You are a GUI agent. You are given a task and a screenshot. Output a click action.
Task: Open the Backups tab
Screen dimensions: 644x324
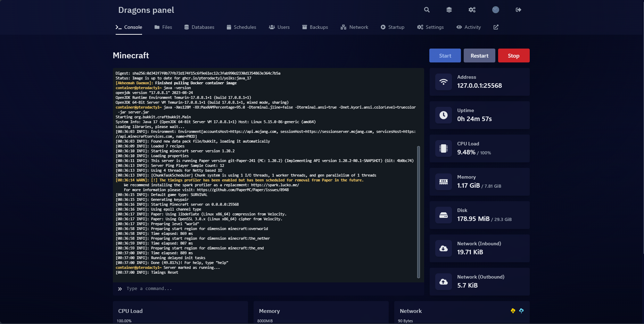315,27
